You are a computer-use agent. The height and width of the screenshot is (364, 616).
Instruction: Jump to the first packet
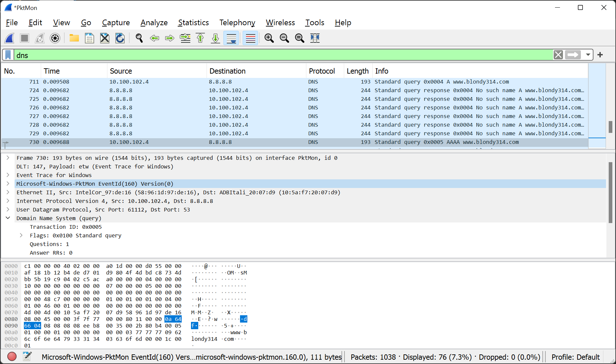point(200,38)
